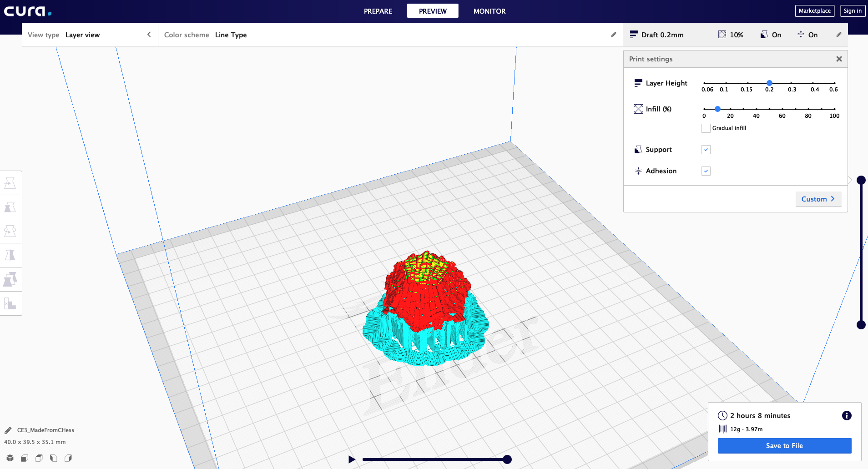Viewport: 868px width, 469px height.
Task: Toggle the Support checkbox
Action: click(x=706, y=150)
